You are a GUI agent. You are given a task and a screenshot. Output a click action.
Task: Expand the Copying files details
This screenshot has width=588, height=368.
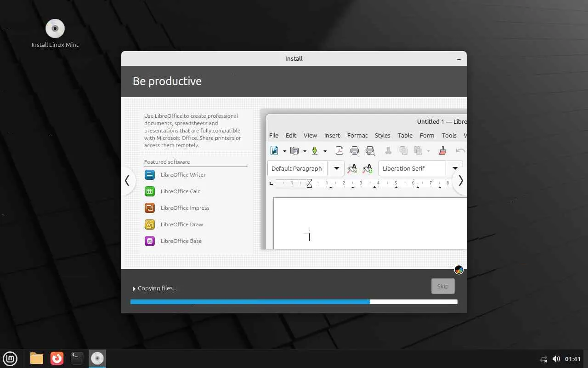point(134,288)
